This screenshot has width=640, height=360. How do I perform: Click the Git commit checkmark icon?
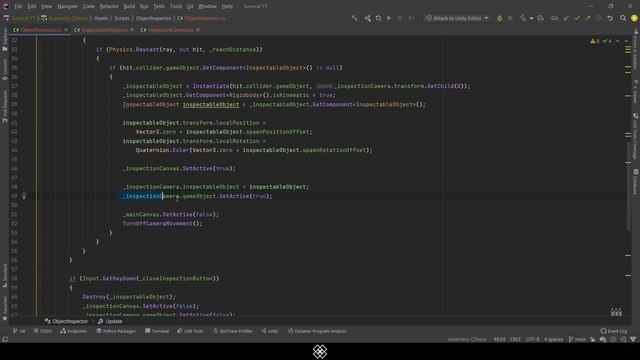pyautogui.click(x=577, y=18)
